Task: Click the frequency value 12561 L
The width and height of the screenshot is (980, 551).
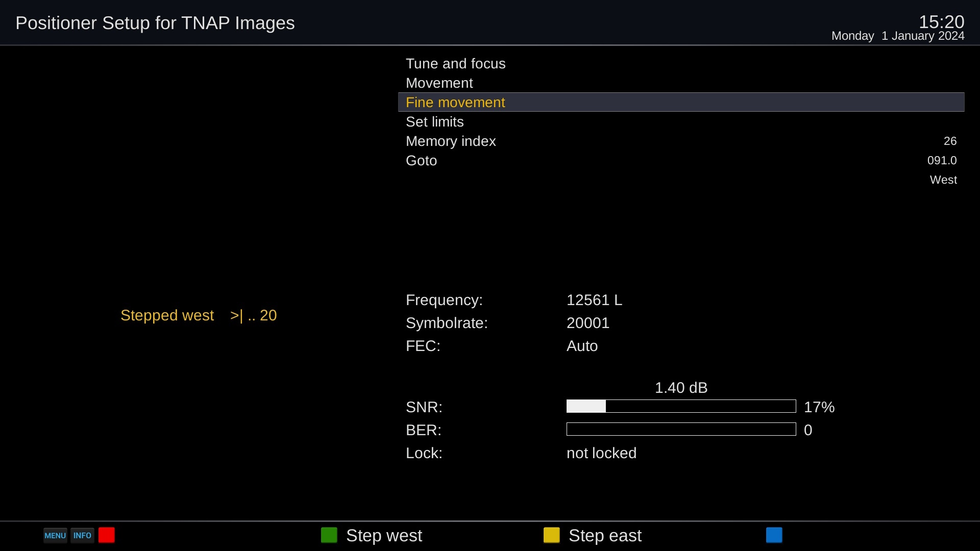Action: 594,300
